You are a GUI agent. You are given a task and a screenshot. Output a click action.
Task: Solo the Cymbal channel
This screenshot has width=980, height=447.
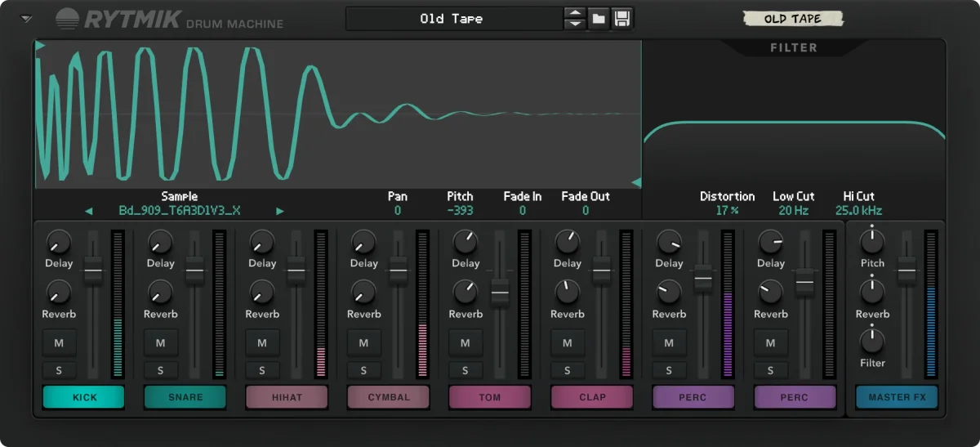click(x=364, y=370)
